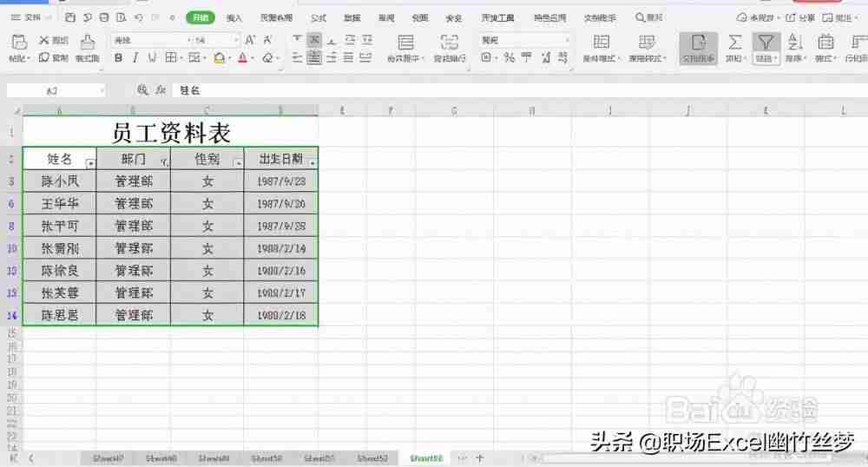Add a new sheet with plus button
868x467 pixels.
pos(480,457)
